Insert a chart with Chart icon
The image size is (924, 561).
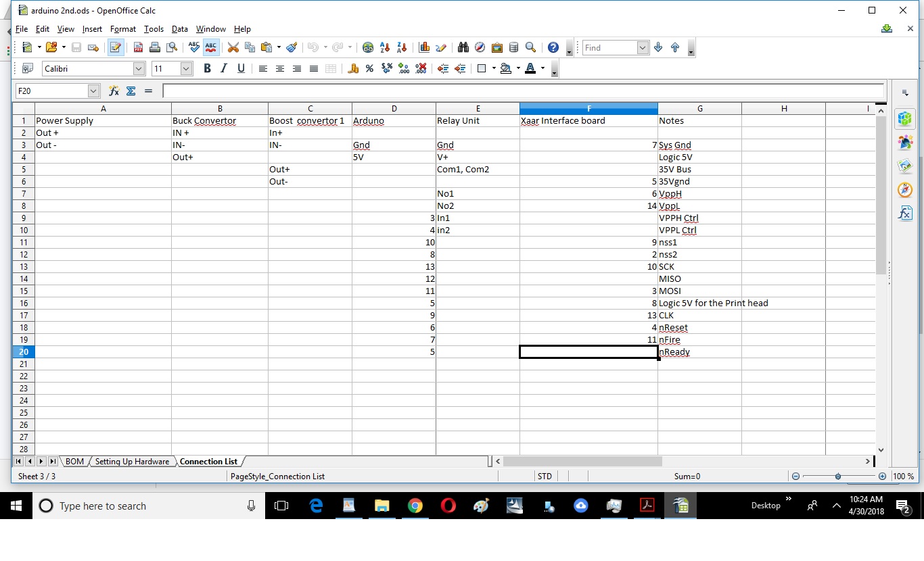tap(425, 47)
